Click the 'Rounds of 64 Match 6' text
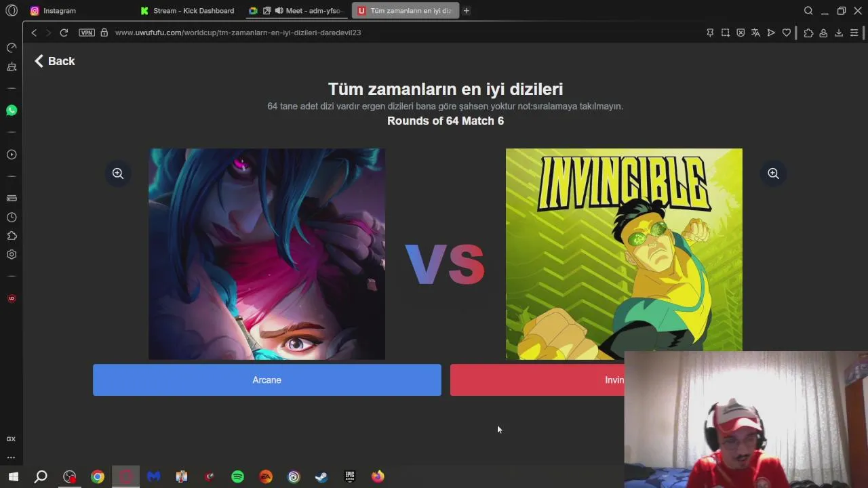This screenshot has width=868, height=488. point(446,121)
